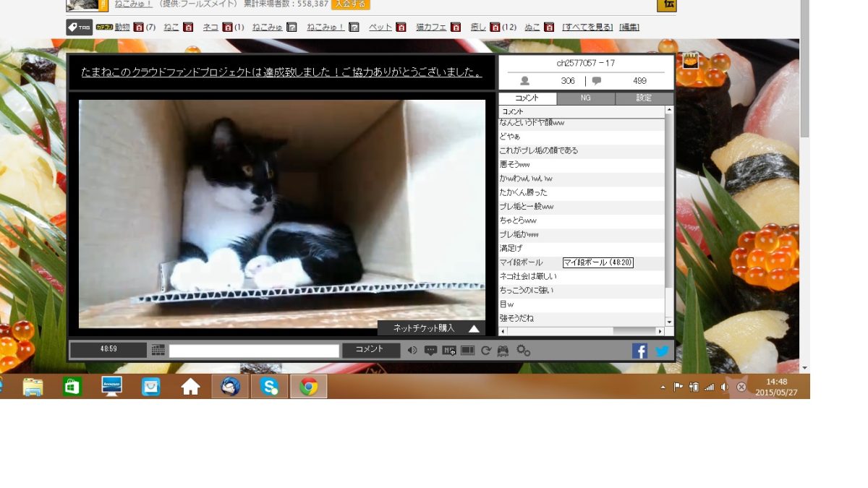The image size is (868, 488).
Task: Click the Chrome taskbar button
Action: click(309, 387)
